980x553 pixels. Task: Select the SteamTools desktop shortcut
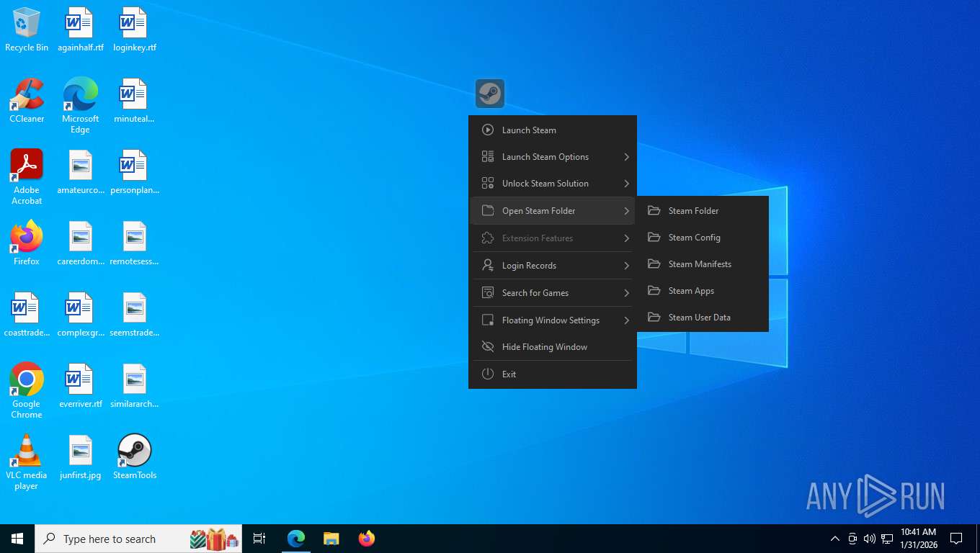tap(135, 457)
